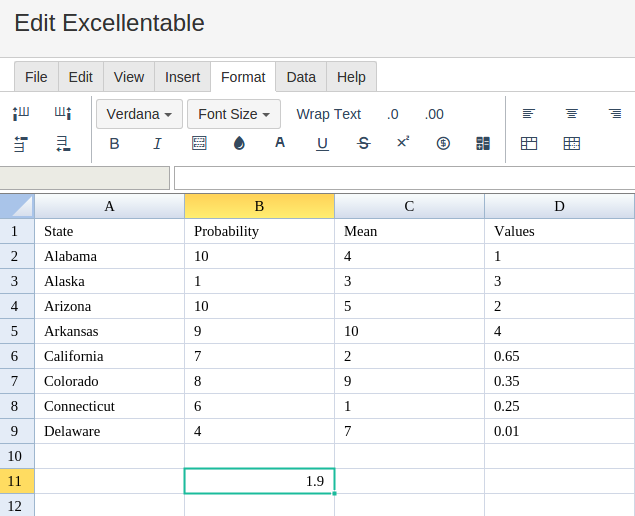Screen dimensions: 635x516
Task: Click the superscript icon
Action: (x=403, y=142)
